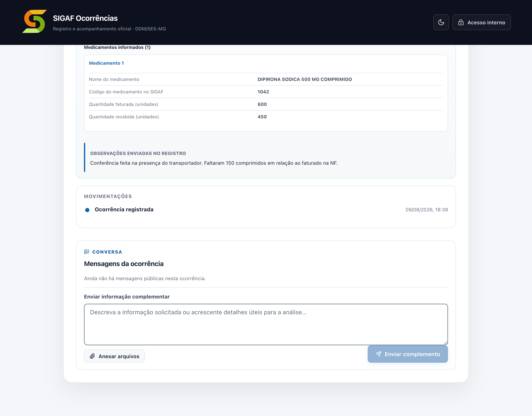
Task: Click the Quantidade recebida (unidades) label
Action: pos(124,117)
